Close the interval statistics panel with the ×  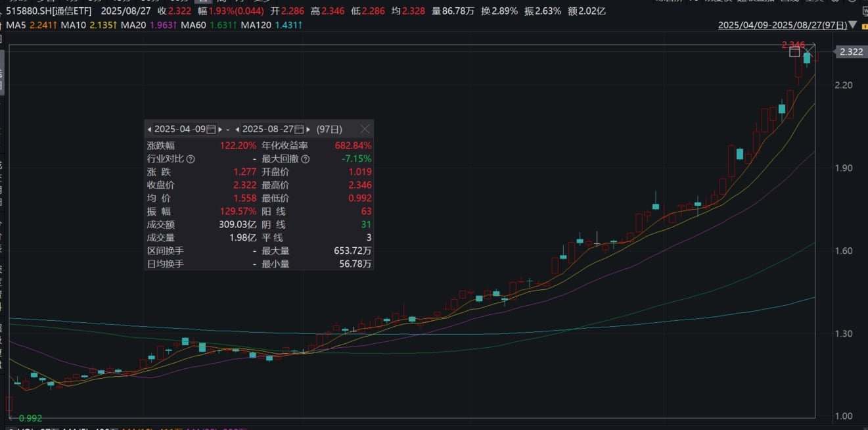(365, 129)
